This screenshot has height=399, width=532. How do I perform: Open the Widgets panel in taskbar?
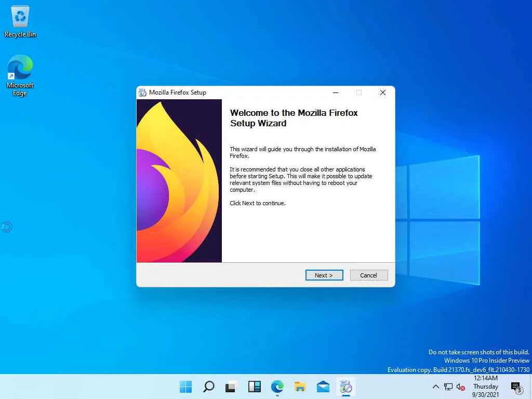pos(254,387)
